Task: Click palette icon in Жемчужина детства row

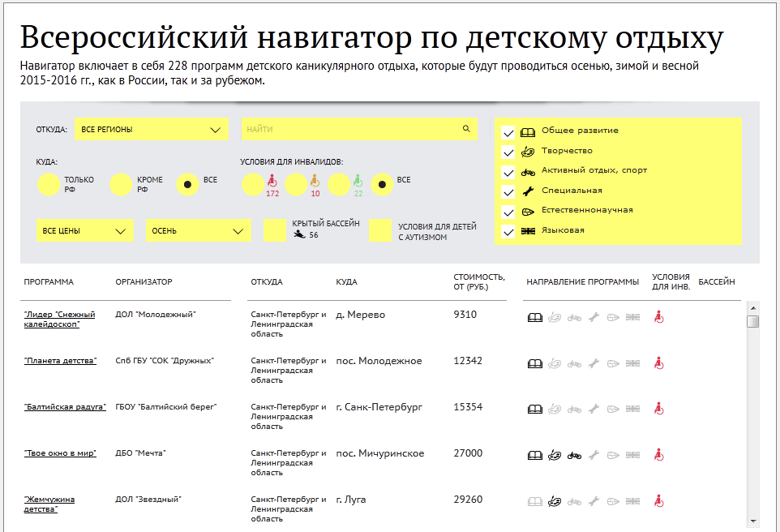Action: (x=554, y=501)
